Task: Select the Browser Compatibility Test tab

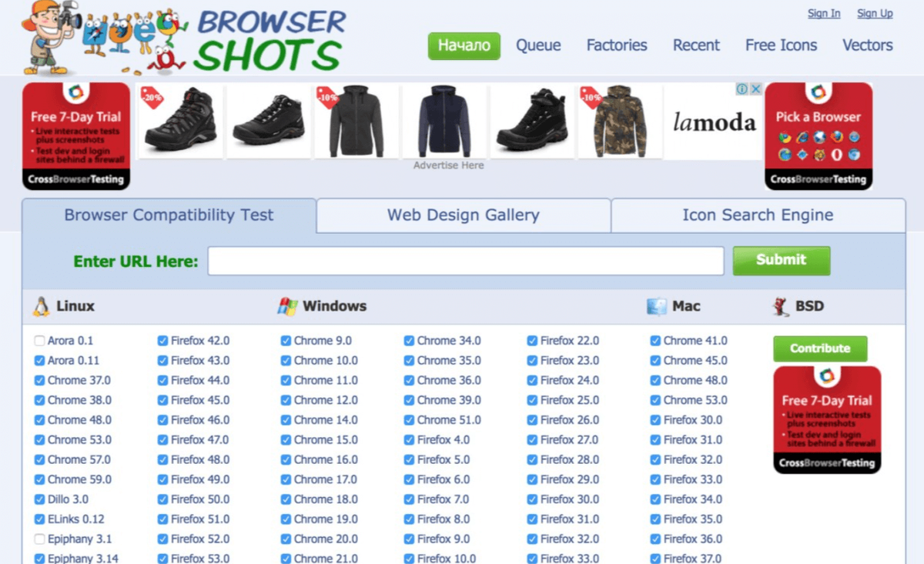Action: click(x=169, y=215)
